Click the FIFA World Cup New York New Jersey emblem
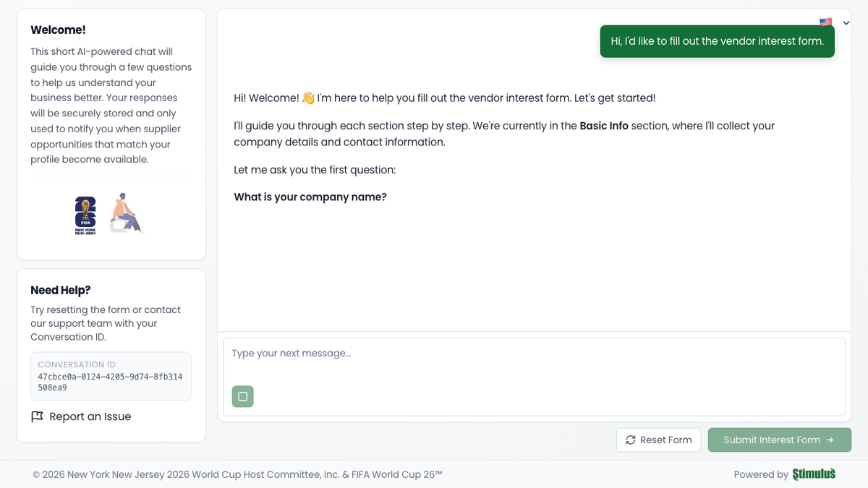The image size is (868, 488). [x=85, y=214]
